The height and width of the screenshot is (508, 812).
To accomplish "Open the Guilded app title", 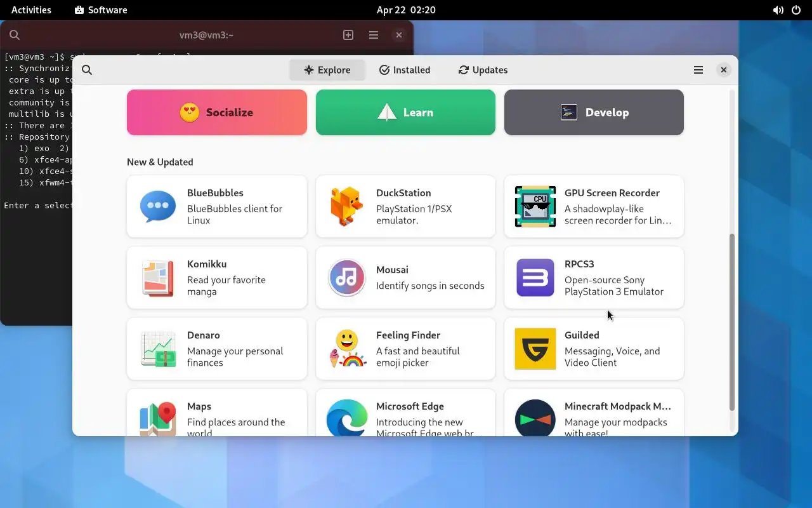I will (582, 335).
